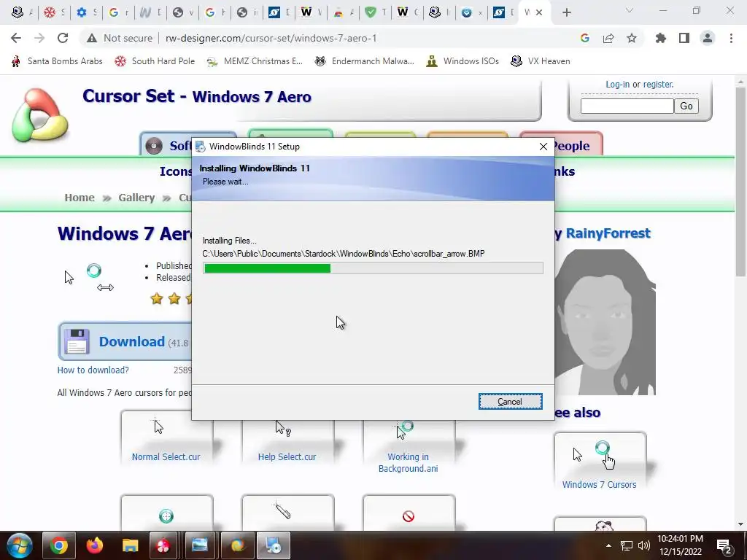The height and width of the screenshot is (560, 747).
Task: Open File Explorer from taskbar
Action: (x=130, y=545)
